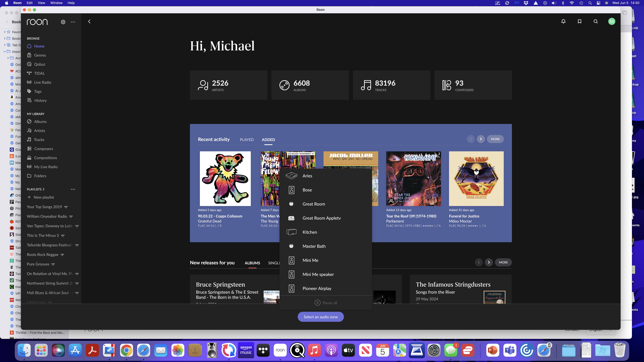Next page arrow in Recent activity
Viewport: 644px width, 362px height.
tap(480, 139)
